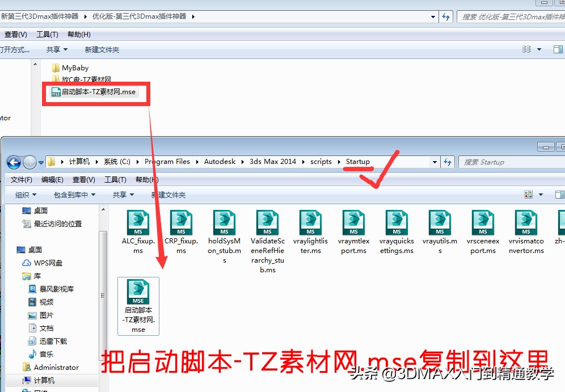The image size is (565, 392).
Task: Open 暴风影视库 in the navigation pane
Action: [51, 289]
